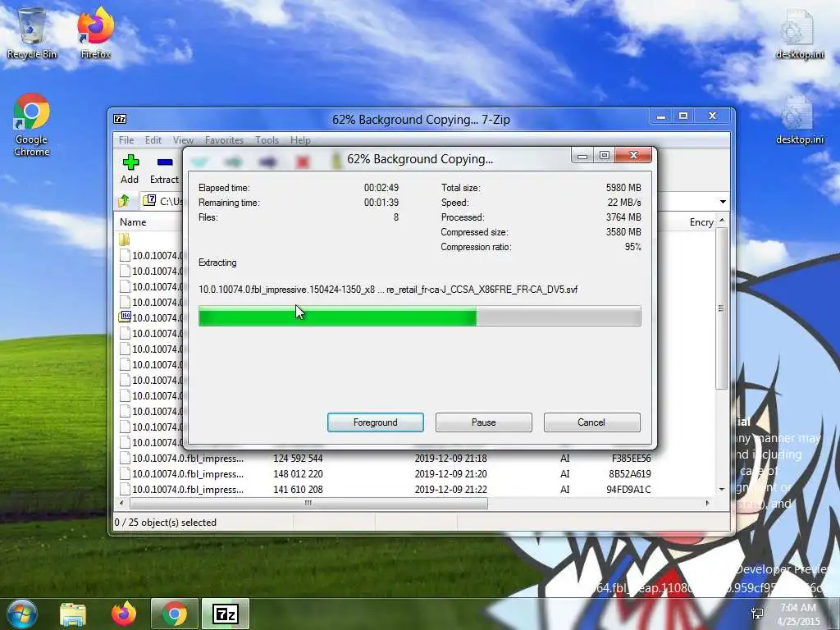Click the CRC value 94FD9A1C
The height and width of the screenshot is (630, 840).
(628, 489)
